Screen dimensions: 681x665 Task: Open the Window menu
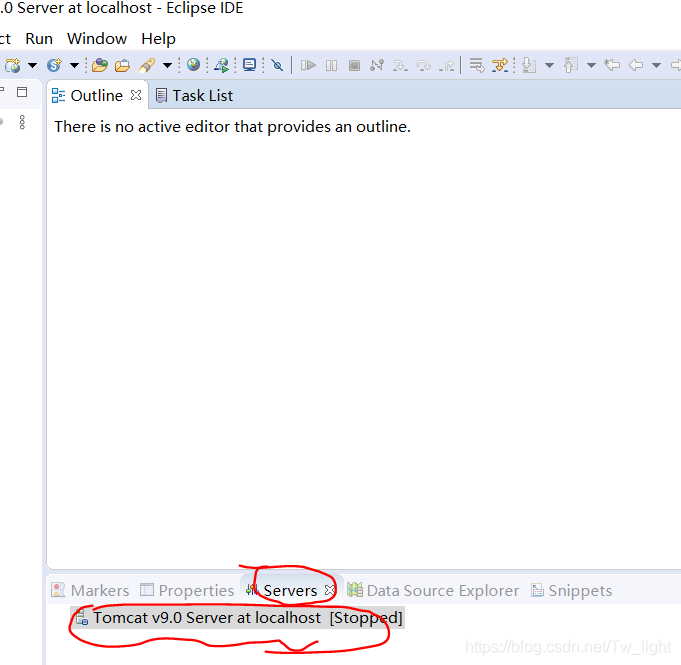97,39
